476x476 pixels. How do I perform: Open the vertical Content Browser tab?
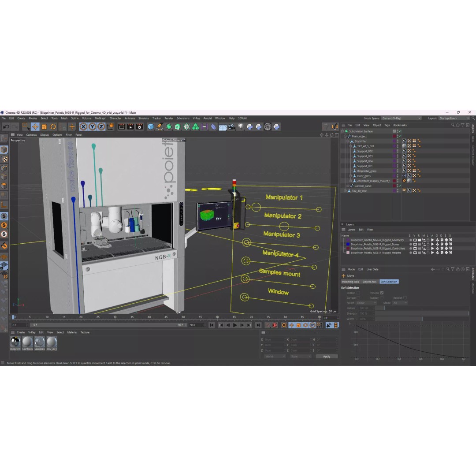472,155
